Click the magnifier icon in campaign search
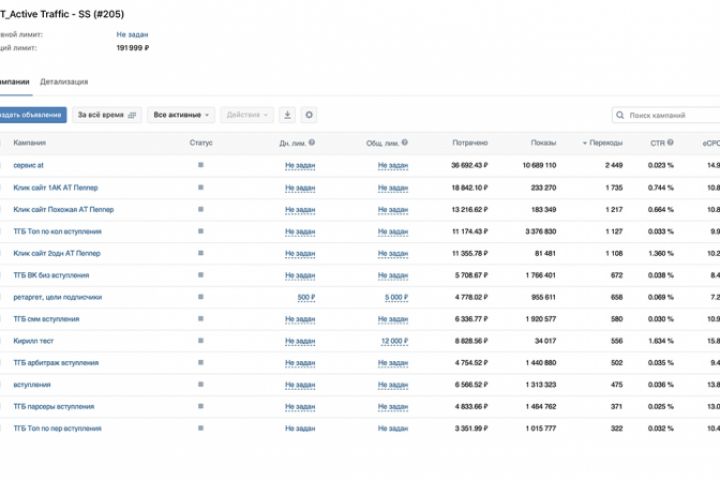The width and height of the screenshot is (720, 480). coord(621,116)
